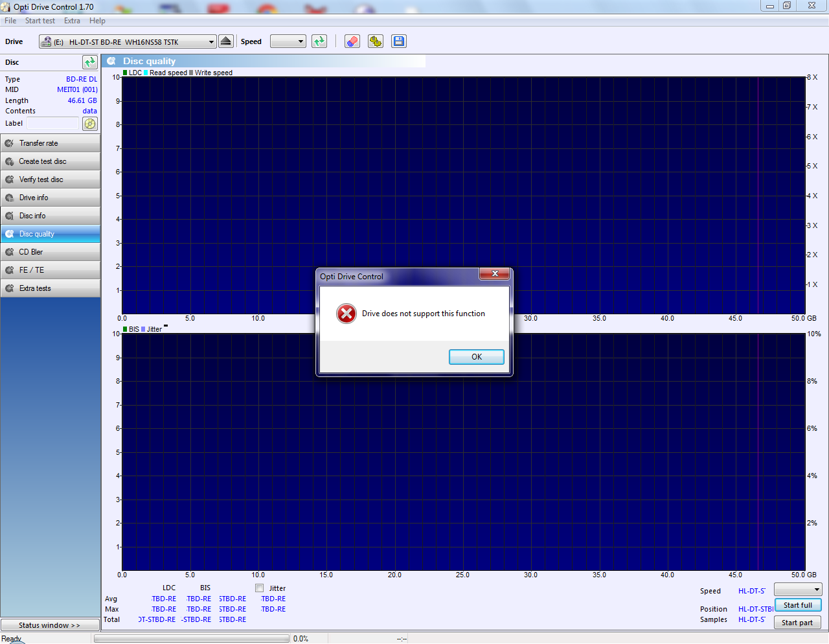Viewport: 829px width, 644px height.
Task: Refresh disc info with the green arrows icon
Action: 90,62
